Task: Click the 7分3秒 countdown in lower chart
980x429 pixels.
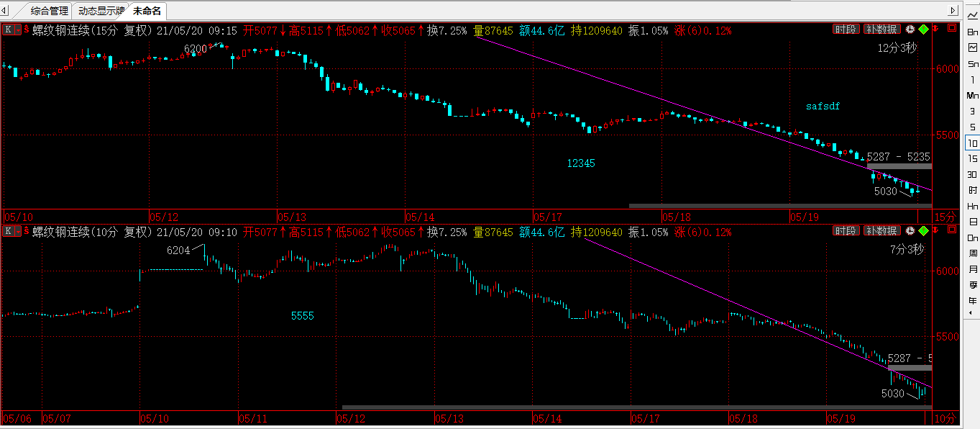Action: (907, 250)
